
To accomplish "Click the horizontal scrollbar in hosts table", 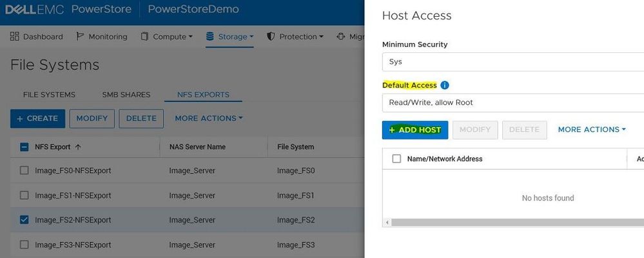I will point(518,222).
